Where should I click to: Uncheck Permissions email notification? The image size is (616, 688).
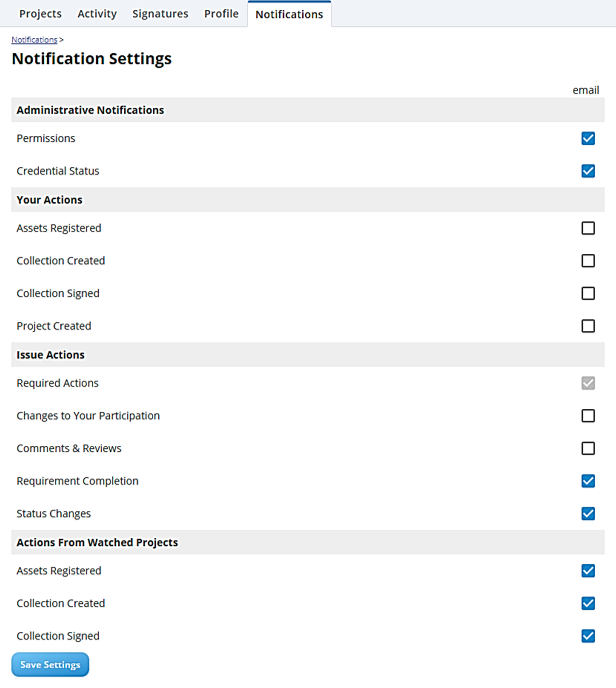[x=588, y=139]
